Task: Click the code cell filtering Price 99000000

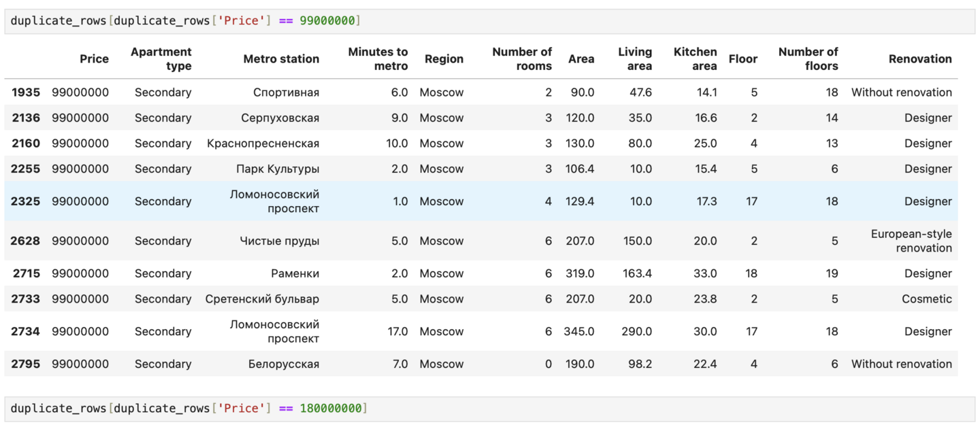Action: tap(489, 21)
